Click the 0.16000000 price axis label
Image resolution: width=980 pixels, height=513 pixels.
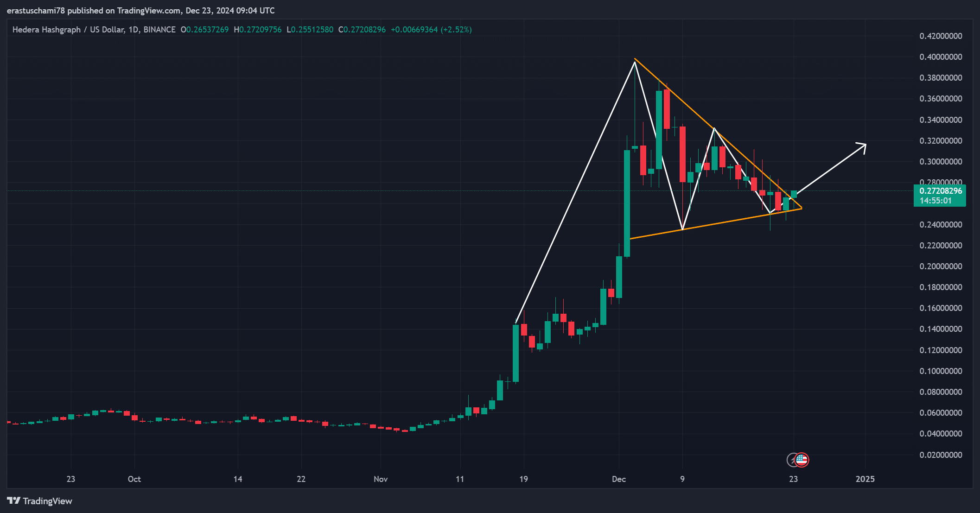pyautogui.click(x=941, y=308)
